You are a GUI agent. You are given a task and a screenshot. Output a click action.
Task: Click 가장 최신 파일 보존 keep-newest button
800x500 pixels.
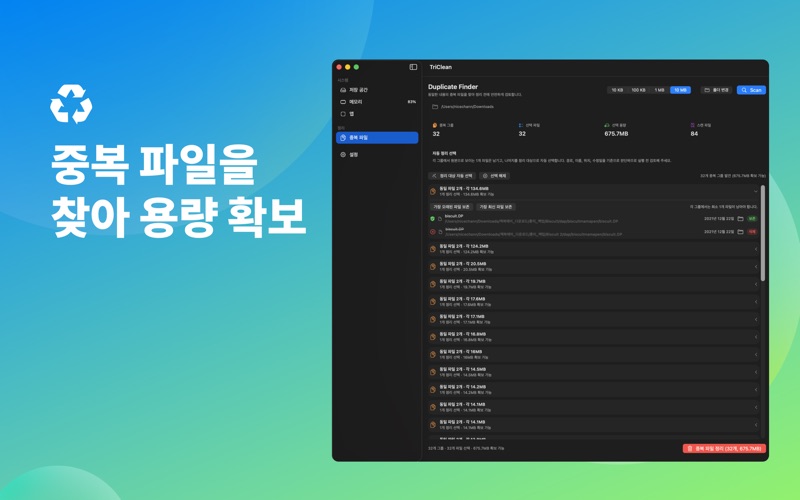[x=495, y=207]
